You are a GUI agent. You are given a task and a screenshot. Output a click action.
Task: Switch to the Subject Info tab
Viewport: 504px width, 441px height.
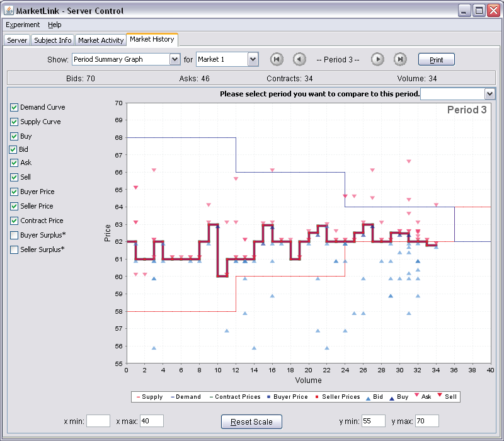(53, 40)
